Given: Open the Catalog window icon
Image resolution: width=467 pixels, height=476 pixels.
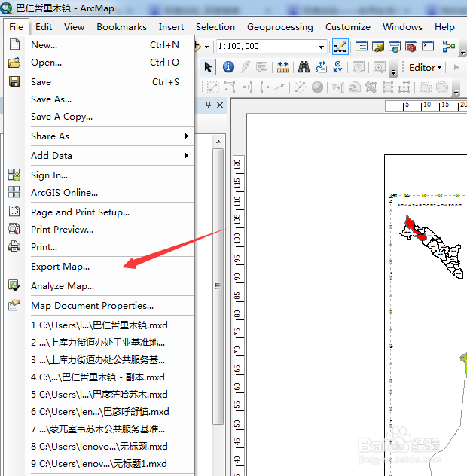Looking at the screenshot, I should coord(378,47).
